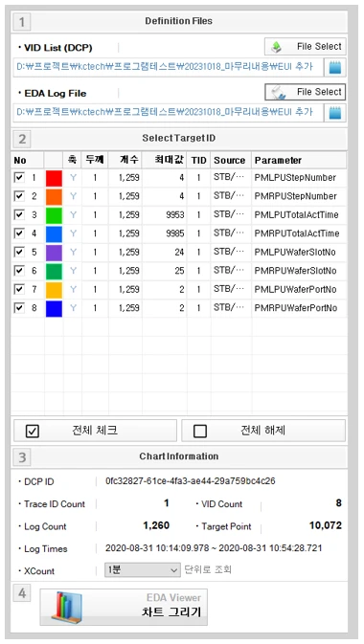Click the EDA Viewer 차트 그리기 button
364x644 pixels.
[x=124, y=607]
